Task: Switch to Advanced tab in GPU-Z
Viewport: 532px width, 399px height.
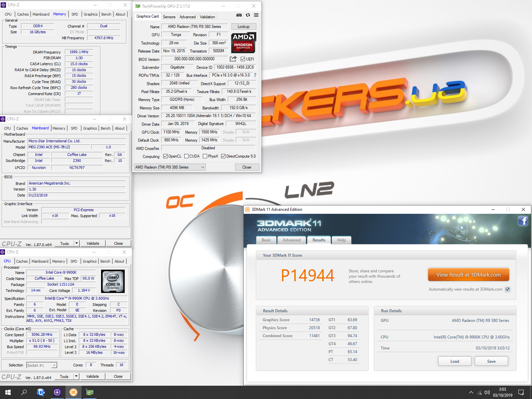Action: (x=188, y=17)
